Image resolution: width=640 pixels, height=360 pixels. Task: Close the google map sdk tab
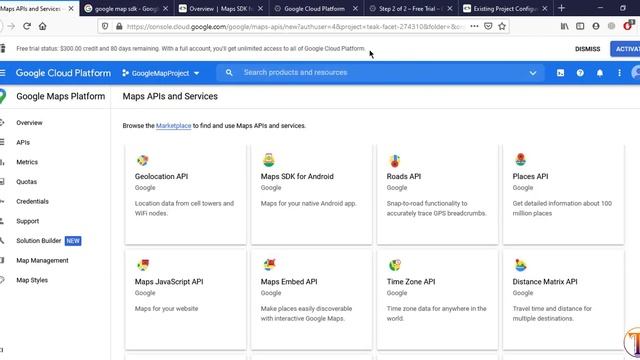tap(165, 8)
